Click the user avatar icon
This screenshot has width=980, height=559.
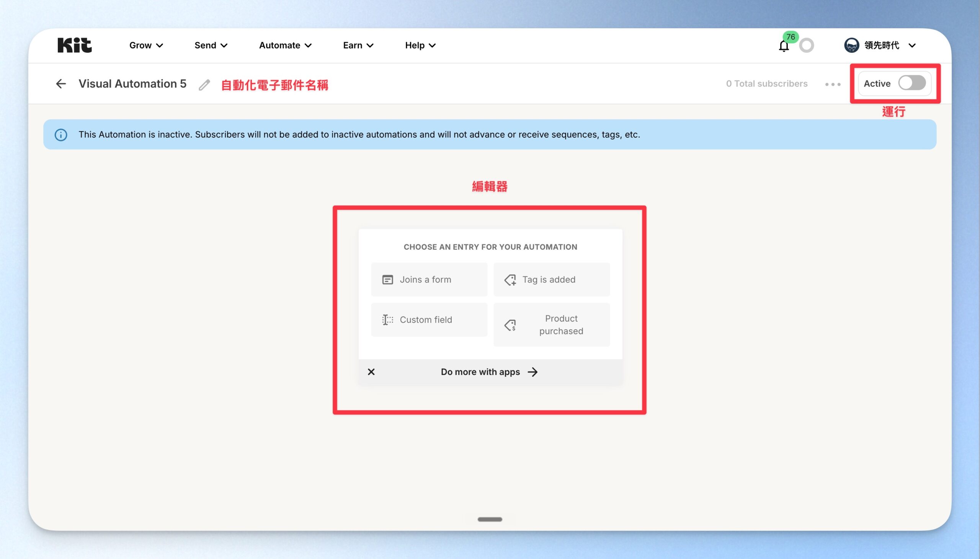point(851,45)
